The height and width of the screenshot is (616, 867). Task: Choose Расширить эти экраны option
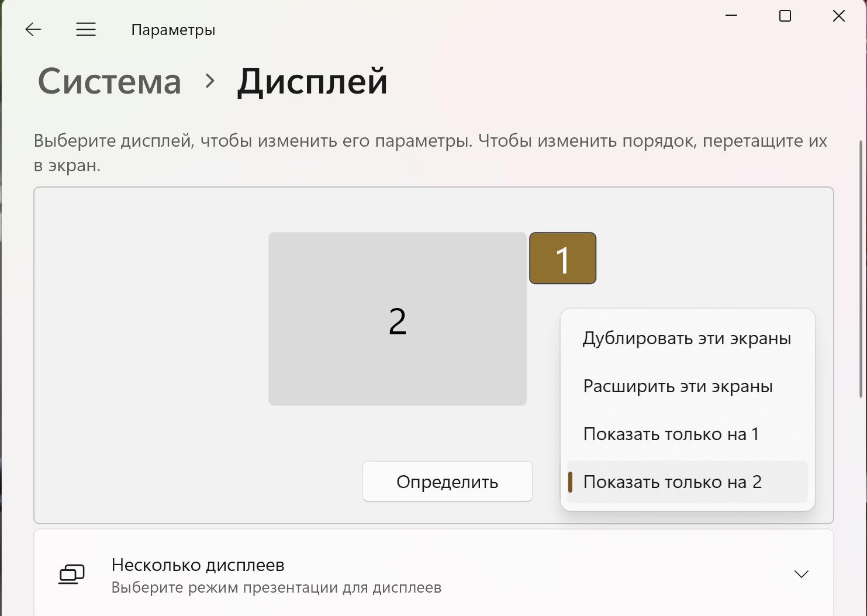click(678, 386)
